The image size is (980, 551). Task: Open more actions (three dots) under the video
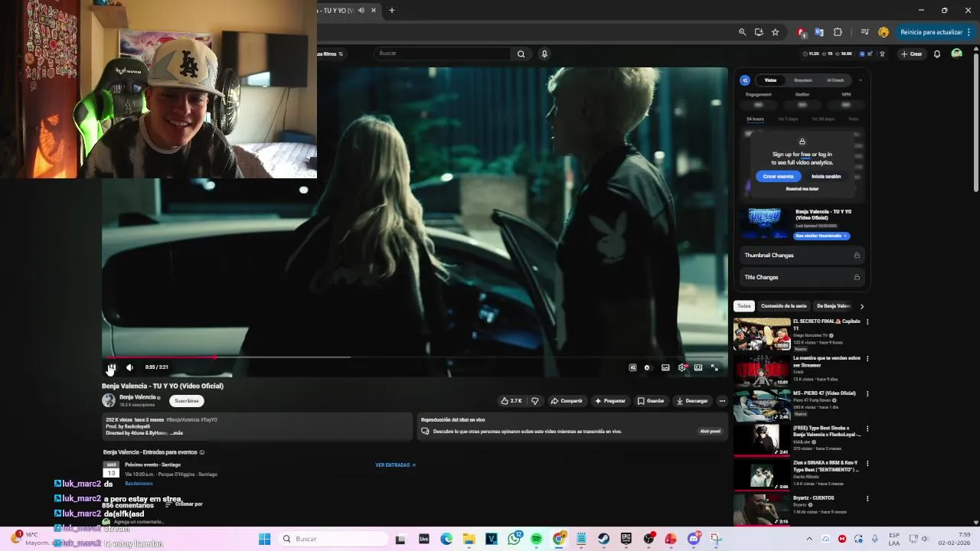pos(722,400)
